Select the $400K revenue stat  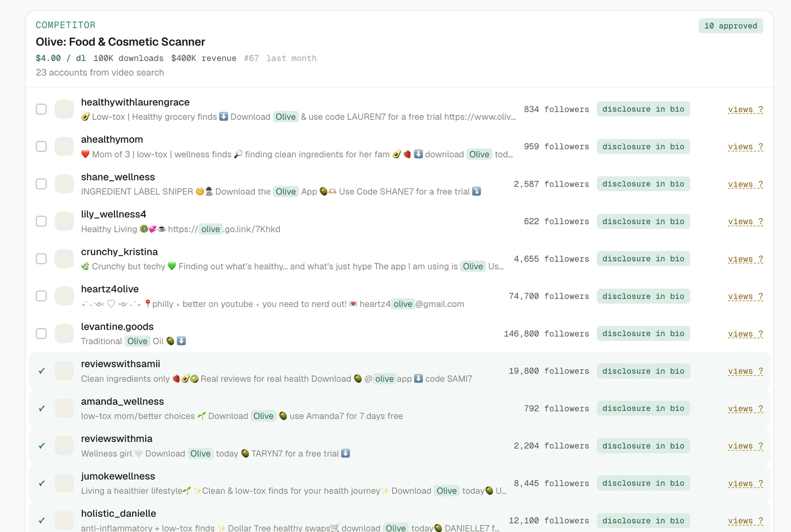coord(204,58)
